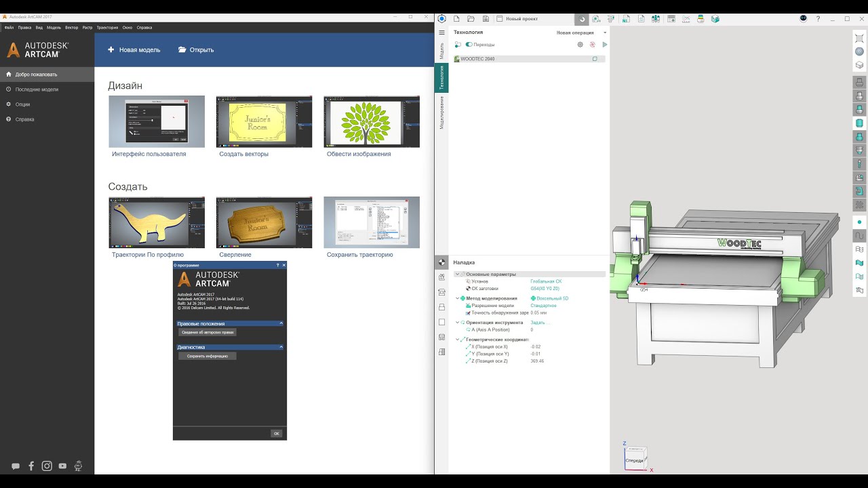Click the wireframe cube view icon
The height and width of the screenshot is (488, 868).
[859, 65]
